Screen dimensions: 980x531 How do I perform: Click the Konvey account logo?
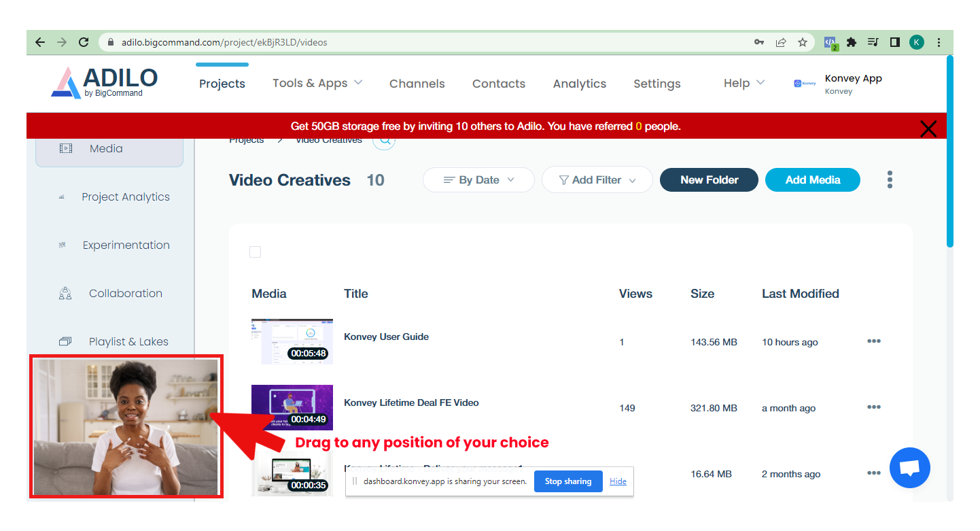coord(805,84)
